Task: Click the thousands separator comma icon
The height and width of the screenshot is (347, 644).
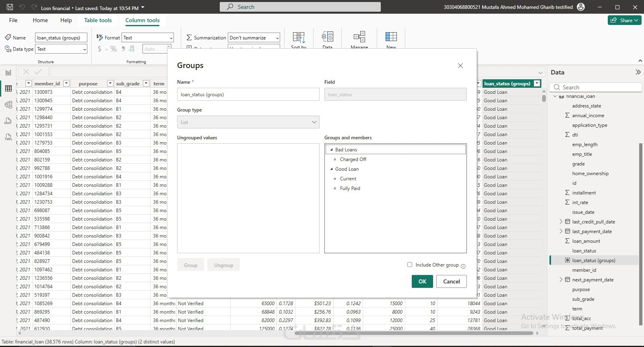Action: 123,49
